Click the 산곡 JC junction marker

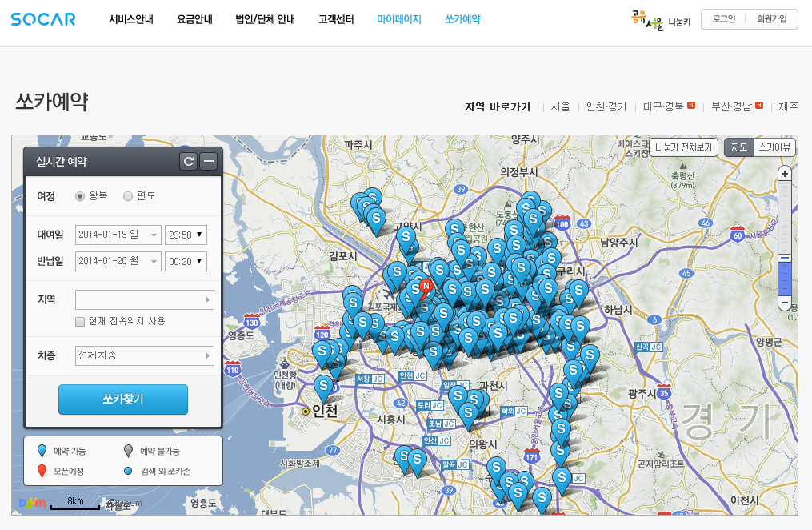click(x=648, y=347)
